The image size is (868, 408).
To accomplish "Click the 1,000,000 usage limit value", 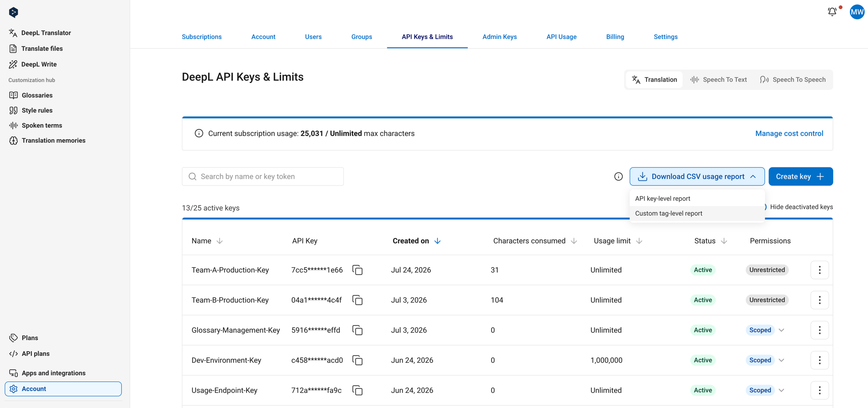I will point(606,360).
